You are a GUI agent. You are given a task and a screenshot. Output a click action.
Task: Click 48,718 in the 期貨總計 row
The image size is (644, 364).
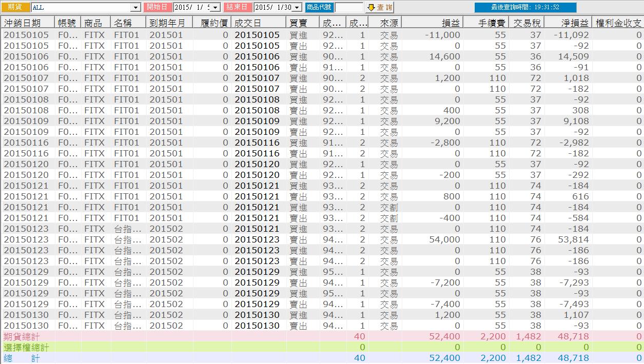pyautogui.click(x=574, y=336)
